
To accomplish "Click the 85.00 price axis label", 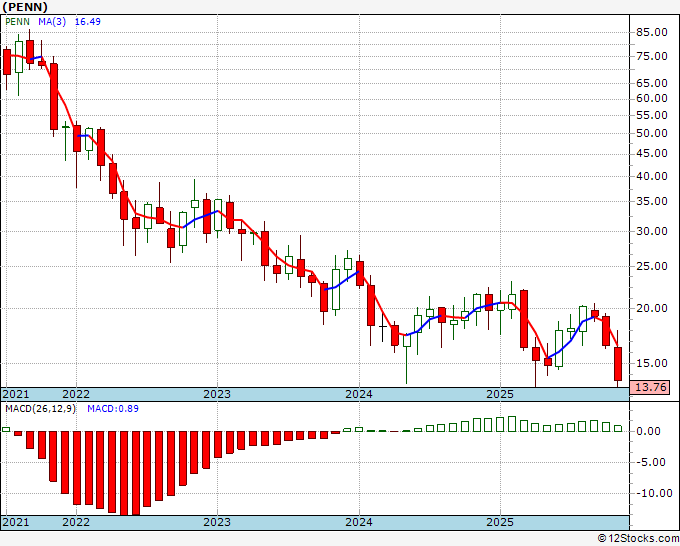I will tap(651, 32).
